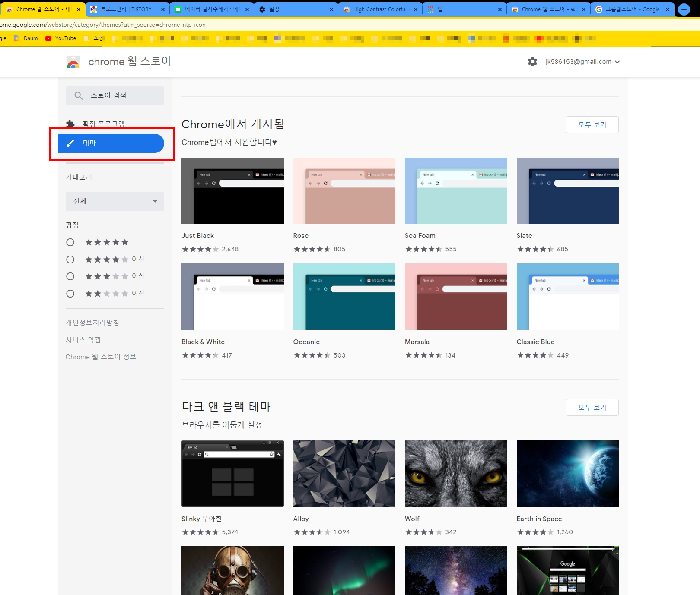
Task: Open the Chrome 웹 스토어 정보 link
Action: click(101, 357)
